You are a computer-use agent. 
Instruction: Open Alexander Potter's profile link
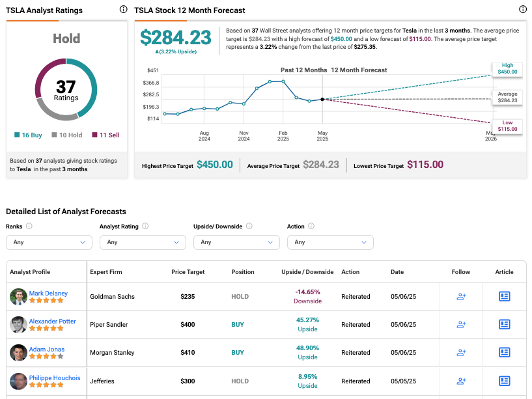[52, 322]
